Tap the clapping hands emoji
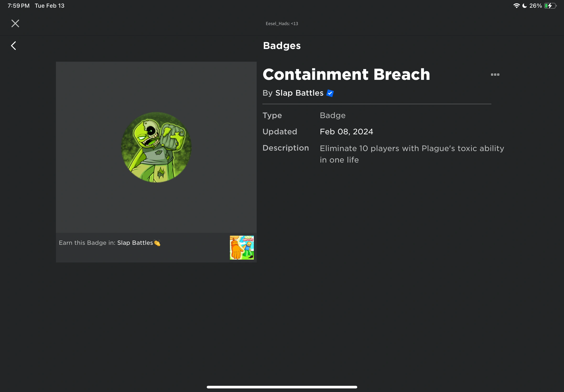The width and height of the screenshot is (564, 392). (157, 243)
